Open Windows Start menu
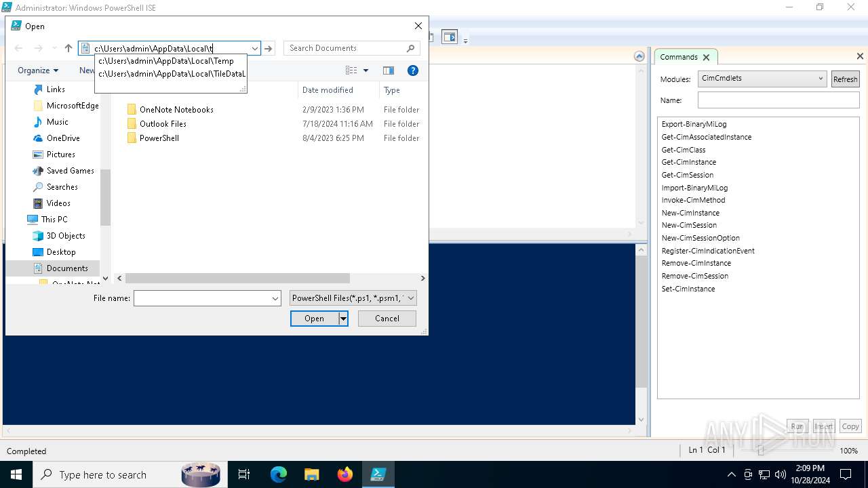This screenshot has width=868, height=488. pos(16,474)
